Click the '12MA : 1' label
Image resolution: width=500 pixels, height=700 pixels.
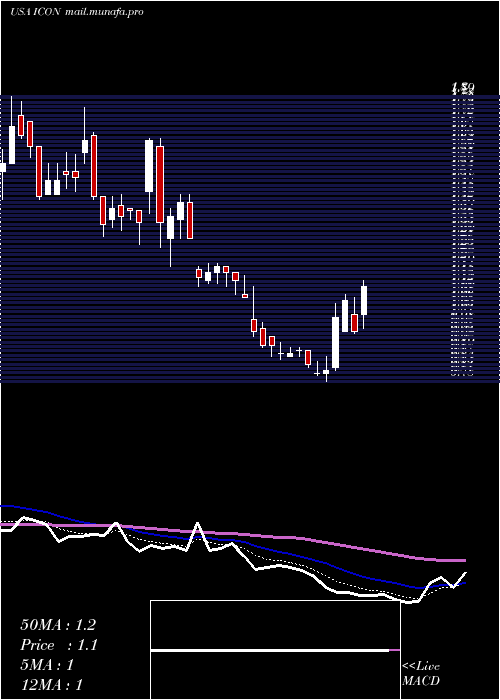pyautogui.click(x=51, y=685)
